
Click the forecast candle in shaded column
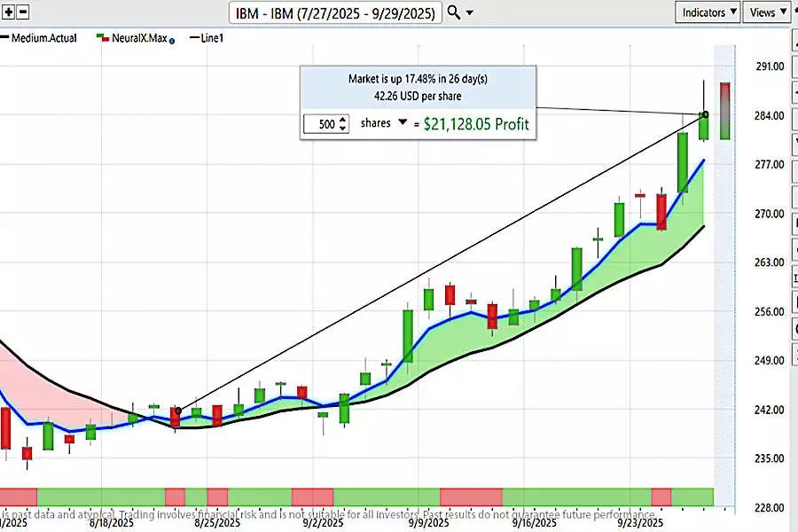[x=725, y=110]
